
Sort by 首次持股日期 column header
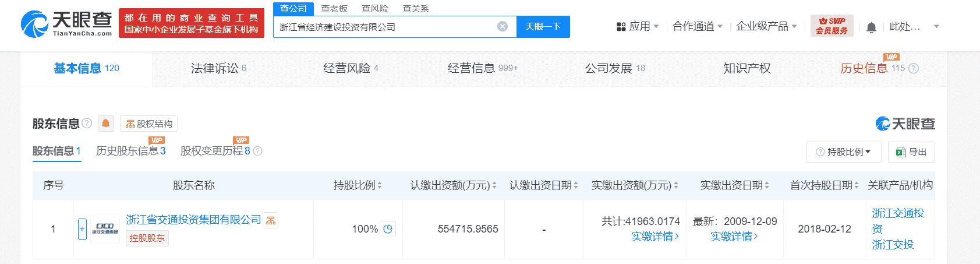[x=824, y=185]
